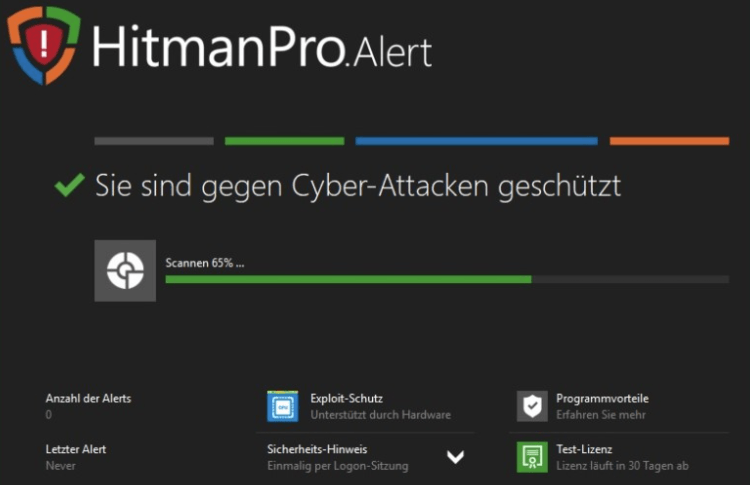This screenshot has height=485, width=750.
Task: Open the green Test-Lizenz certificate icon
Action: click(532, 457)
